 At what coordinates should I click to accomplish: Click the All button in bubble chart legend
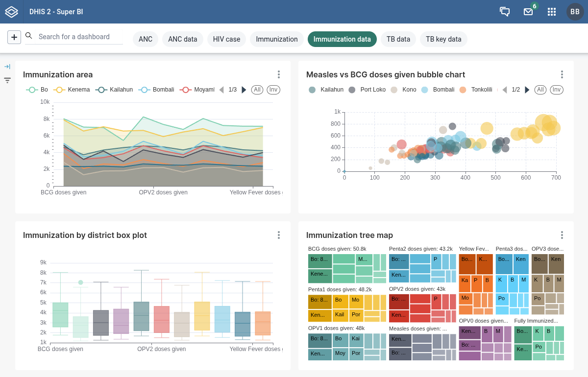click(x=540, y=90)
